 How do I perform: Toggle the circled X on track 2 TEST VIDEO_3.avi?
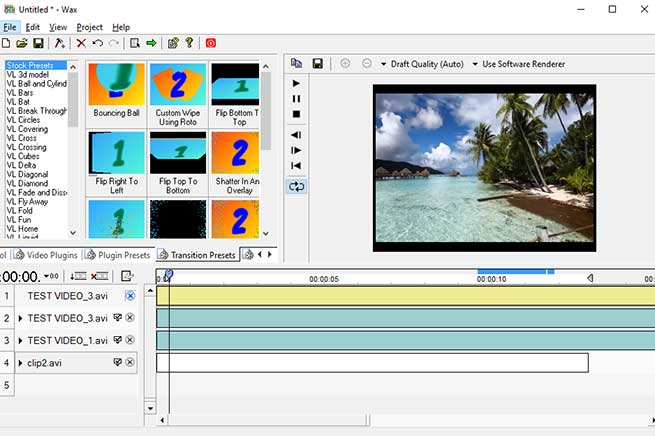130,318
